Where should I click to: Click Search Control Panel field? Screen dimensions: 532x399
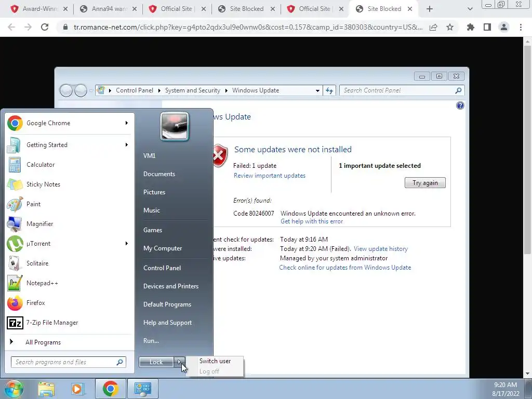(x=402, y=90)
